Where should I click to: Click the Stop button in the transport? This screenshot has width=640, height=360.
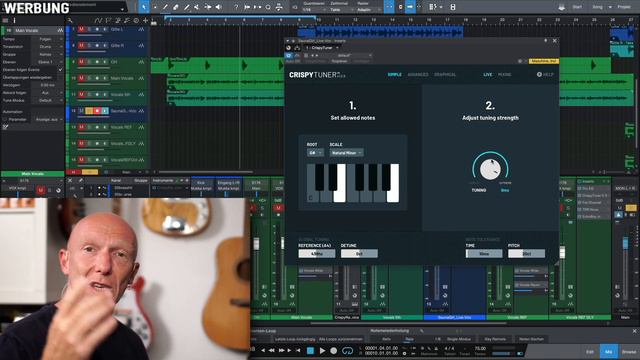tap(310, 350)
